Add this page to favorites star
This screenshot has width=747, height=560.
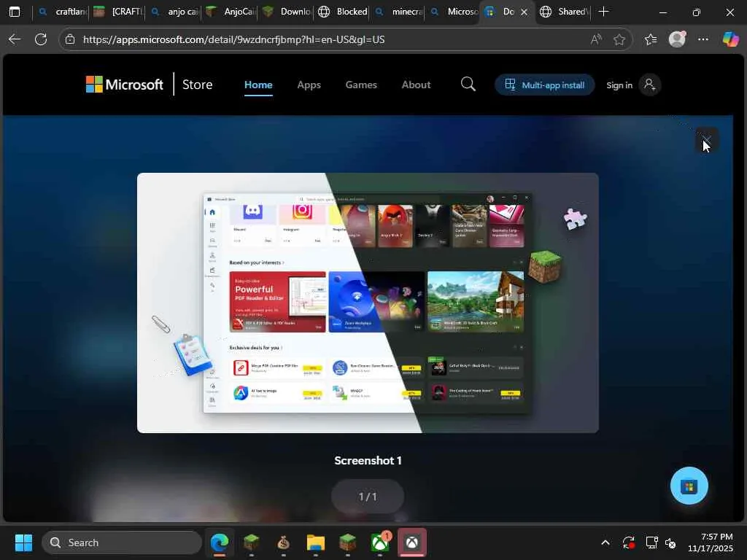point(619,39)
